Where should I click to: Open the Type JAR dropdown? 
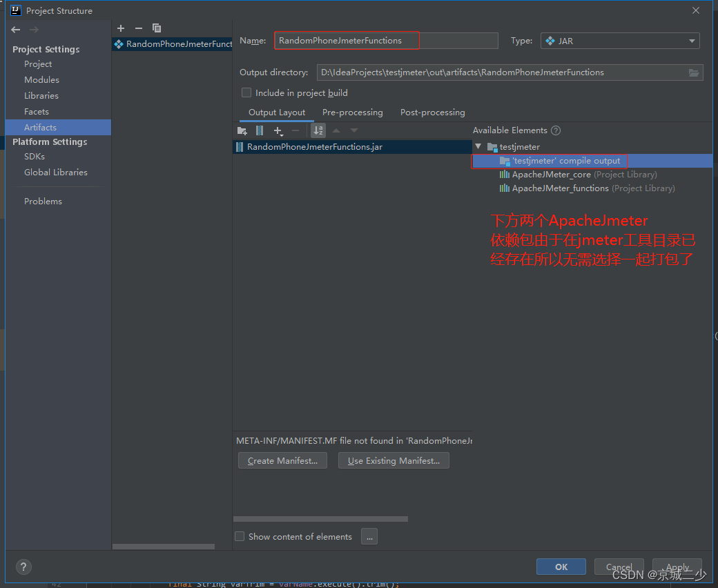click(620, 41)
